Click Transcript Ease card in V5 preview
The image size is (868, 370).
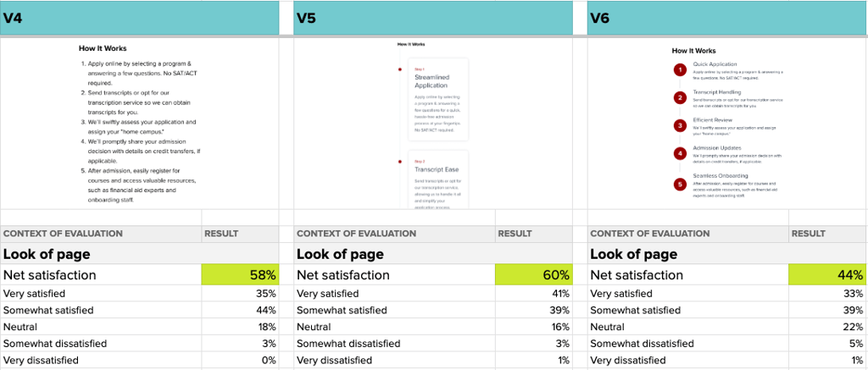(x=438, y=179)
